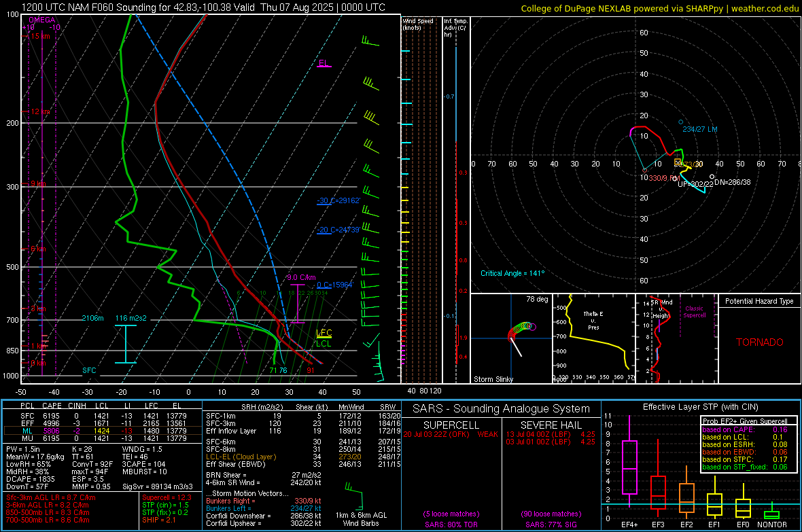Click the 'Theta-E v. Pres' inset label

(x=593, y=320)
